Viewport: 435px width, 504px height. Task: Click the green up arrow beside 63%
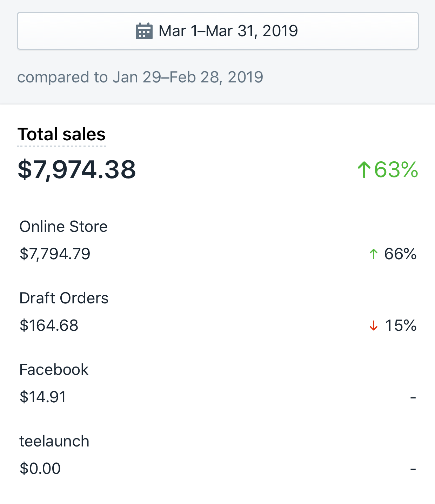[364, 170]
